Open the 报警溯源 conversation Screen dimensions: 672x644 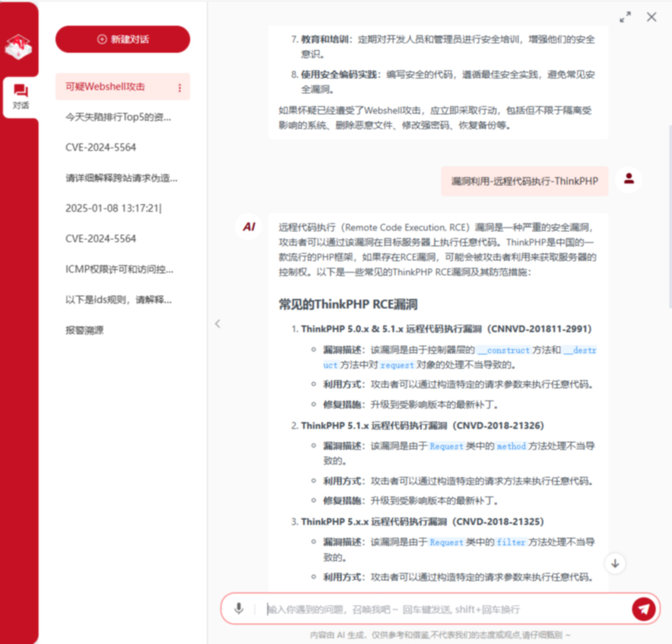pyautogui.click(x=85, y=330)
